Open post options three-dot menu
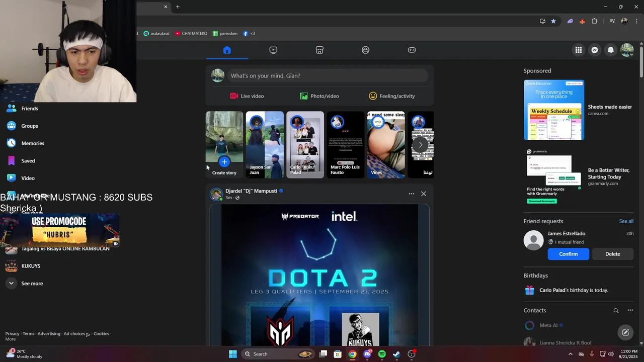Image resolution: width=644 pixels, height=362 pixels. (x=412, y=194)
